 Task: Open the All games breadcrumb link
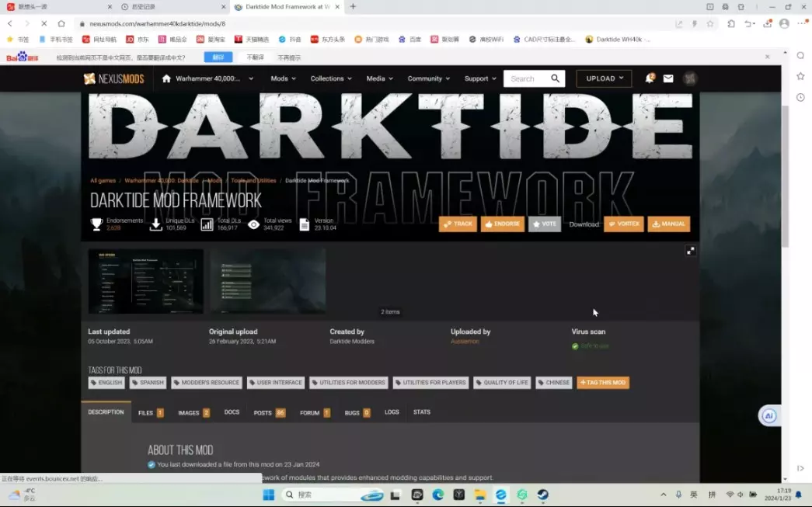pos(103,181)
